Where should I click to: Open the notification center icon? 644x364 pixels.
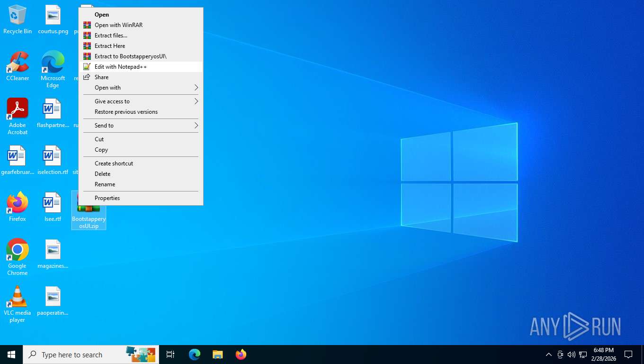pyautogui.click(x=629, y=355)
